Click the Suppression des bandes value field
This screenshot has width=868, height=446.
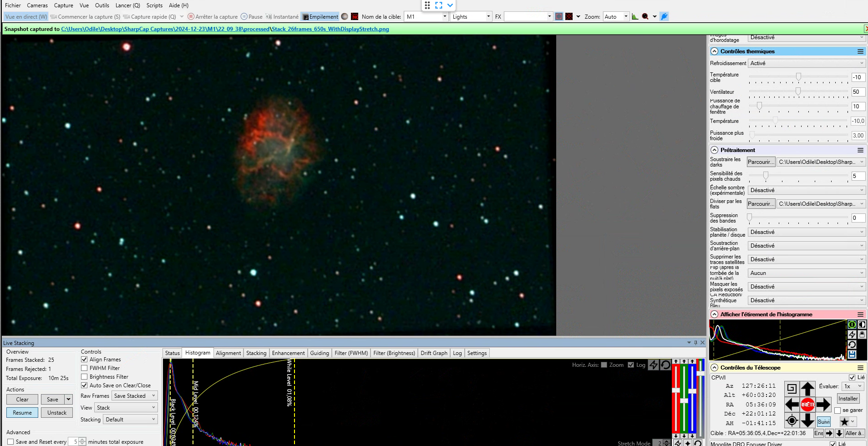click(x=858, y=218)
